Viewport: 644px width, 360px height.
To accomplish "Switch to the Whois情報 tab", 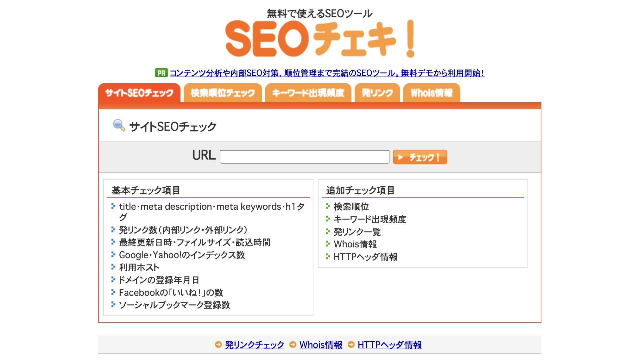I will point(432,93).
